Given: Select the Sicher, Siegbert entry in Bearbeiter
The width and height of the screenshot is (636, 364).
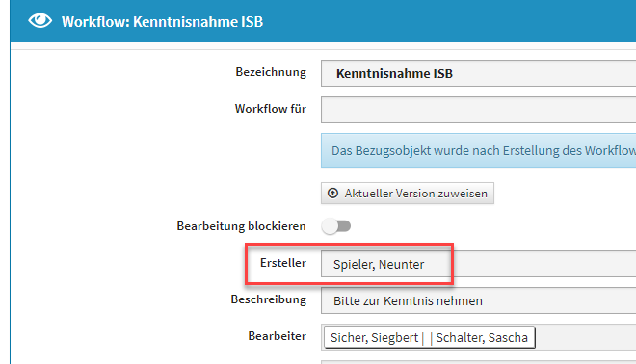Looking at the screenshot, I should pos(374,338).
